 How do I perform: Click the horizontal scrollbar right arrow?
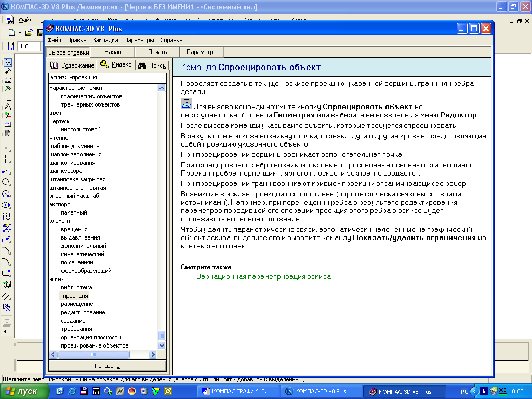153,354
